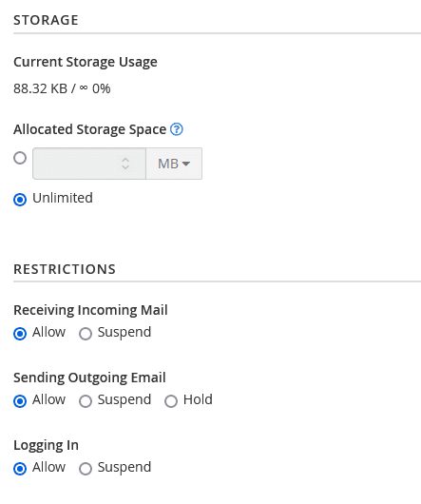Increase storage value with stepper up arrow

tap(125, 160)
